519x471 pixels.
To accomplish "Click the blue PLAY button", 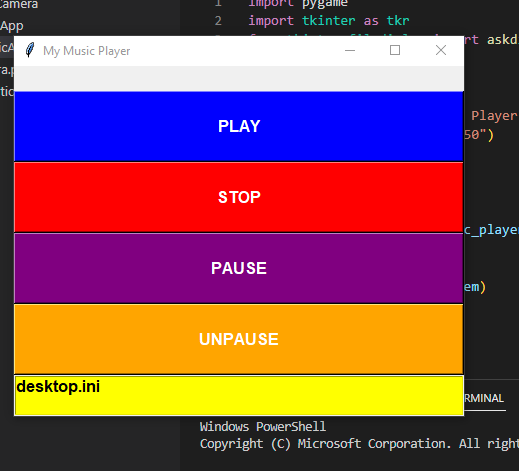I will click(239, 126).
